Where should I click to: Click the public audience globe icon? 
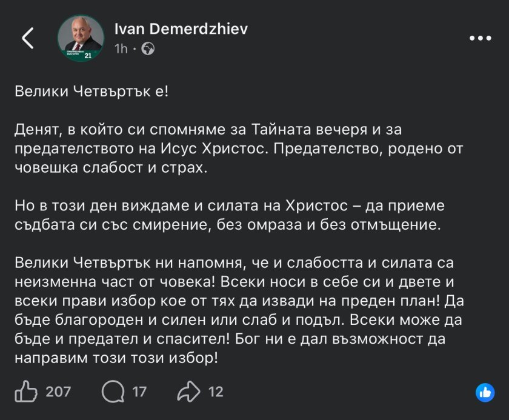click(x=148, y=49)
